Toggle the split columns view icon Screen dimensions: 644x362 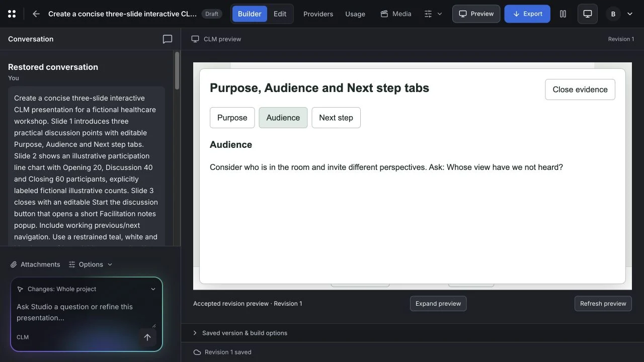pos(563,14)
